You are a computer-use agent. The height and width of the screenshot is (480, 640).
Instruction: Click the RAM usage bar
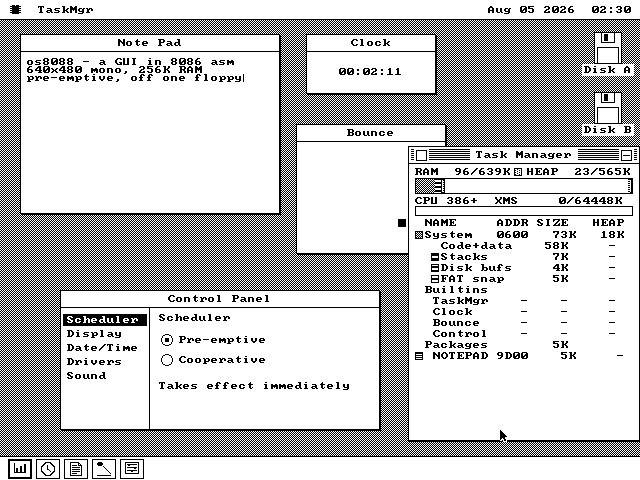524,186
